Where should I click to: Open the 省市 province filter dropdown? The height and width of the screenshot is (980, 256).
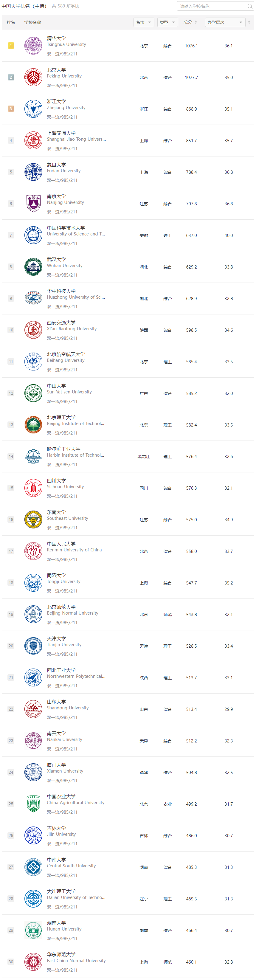tap(144, 22)
